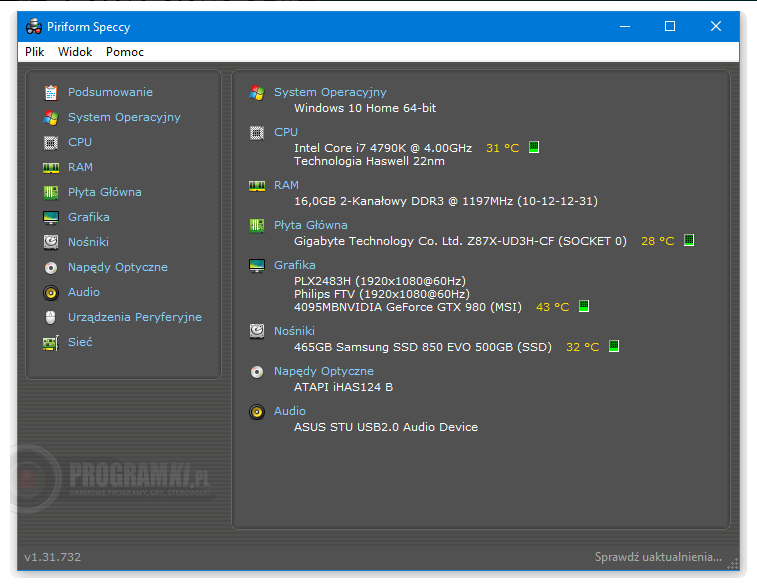Click the window resize grip in corner

733,564
